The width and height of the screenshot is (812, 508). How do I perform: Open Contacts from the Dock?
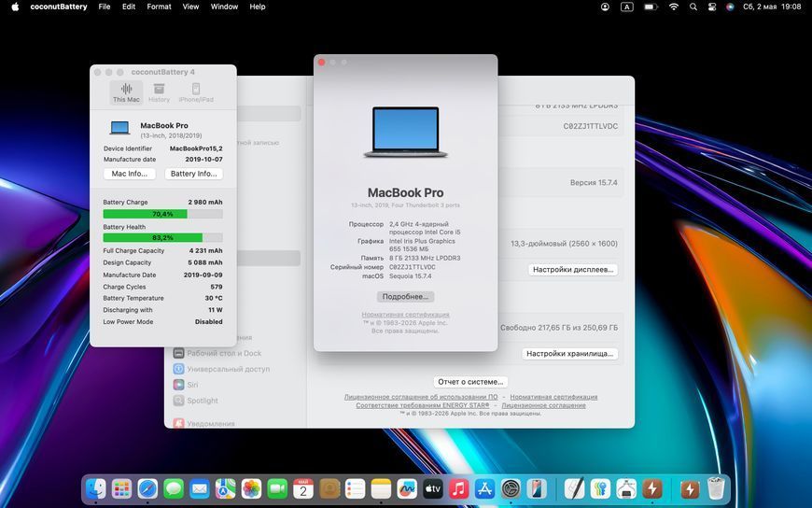[329, 488]
